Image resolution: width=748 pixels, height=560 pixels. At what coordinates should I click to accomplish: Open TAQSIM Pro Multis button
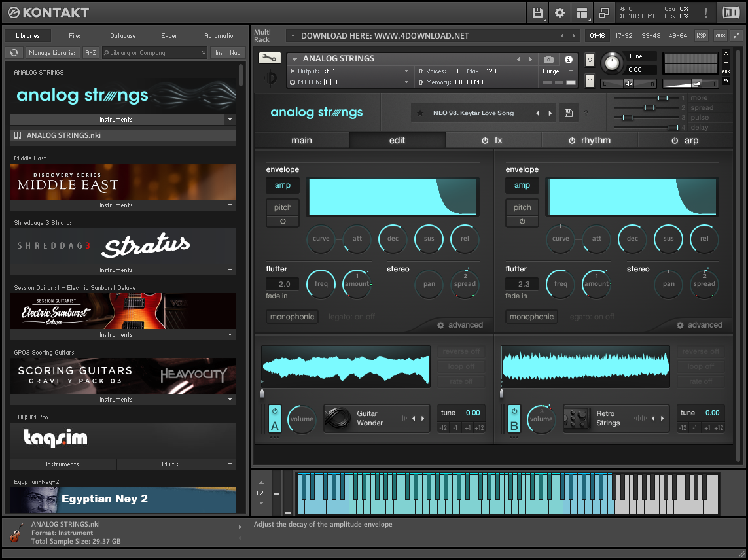(170, 464)
